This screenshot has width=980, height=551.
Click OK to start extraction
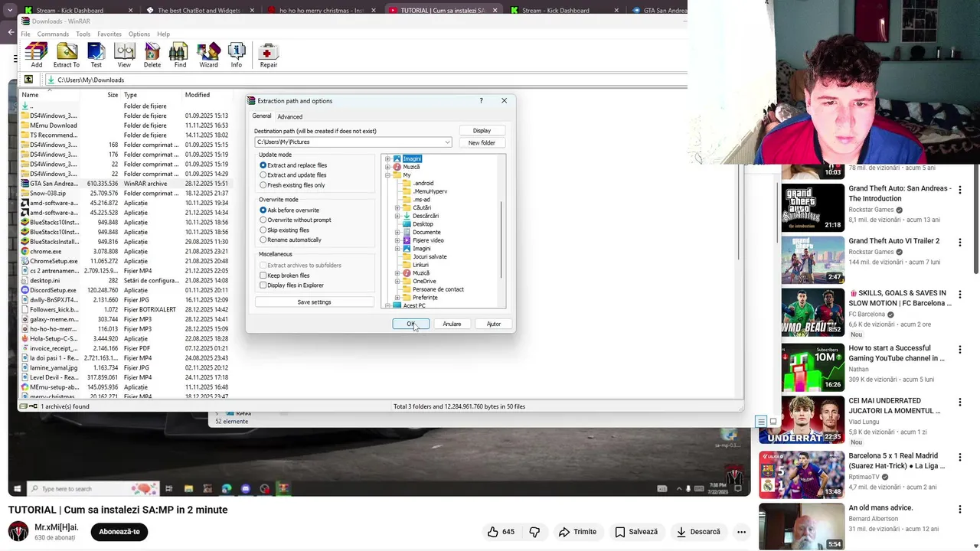point(411,324)
